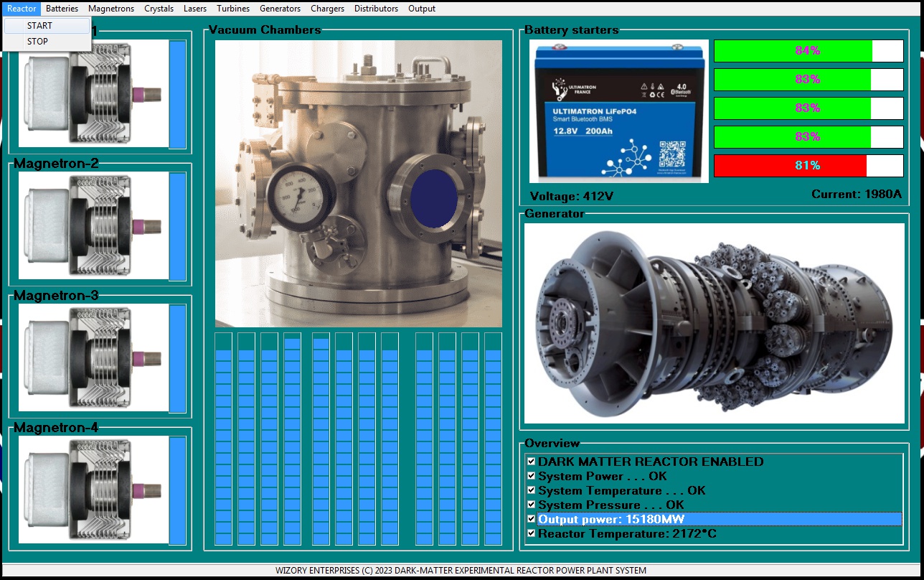Click the Overview group label
This screenshot has height=580, width=924.
point(552,443)
